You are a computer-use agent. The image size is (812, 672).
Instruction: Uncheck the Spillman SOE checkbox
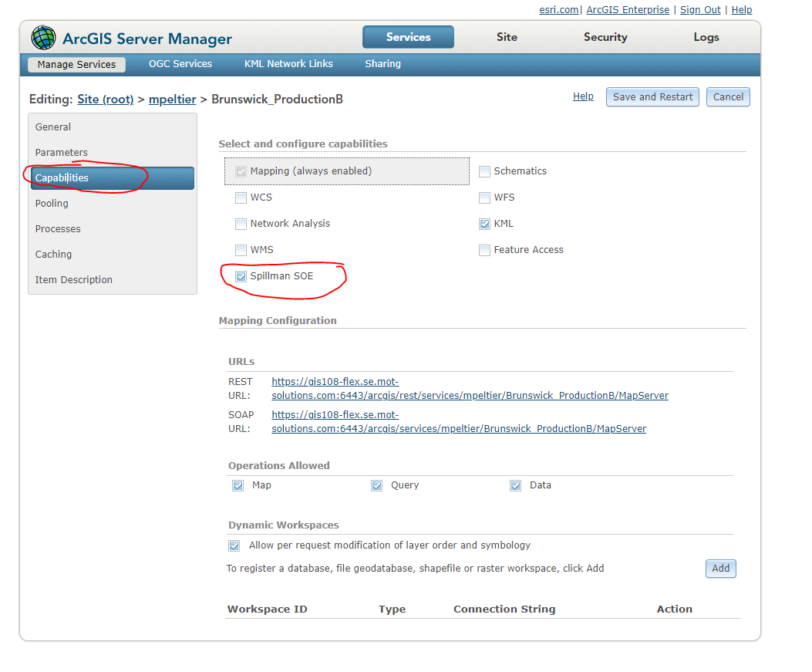click(241, 277)
